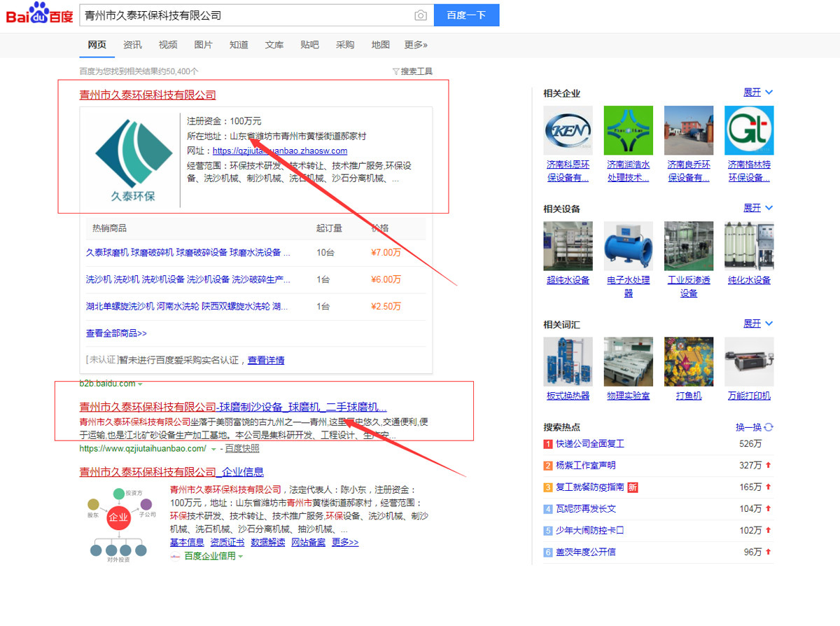840x626 pixels.
Task: Open first result title 青州市久泰环保科技有限公司
Action: click(148, 95)
